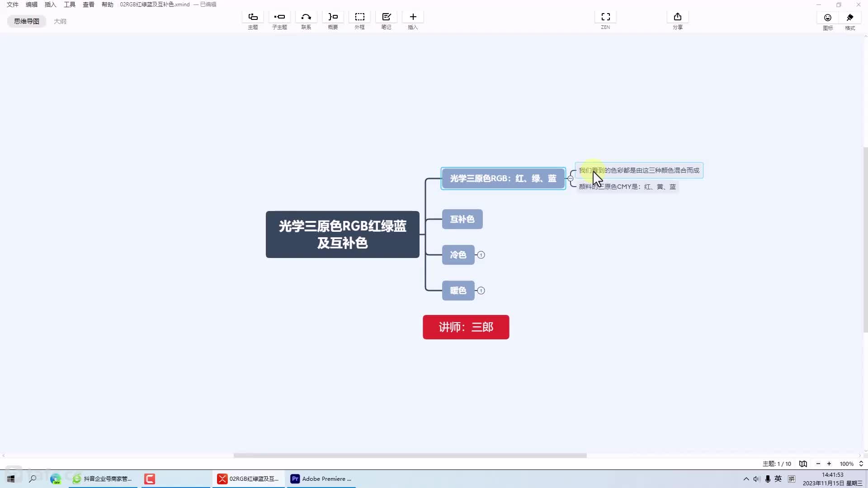Expand the 暖色 collapsed subtopics
Image resolution: width=868 pixels, height=488 pixels.
(481, 291)
